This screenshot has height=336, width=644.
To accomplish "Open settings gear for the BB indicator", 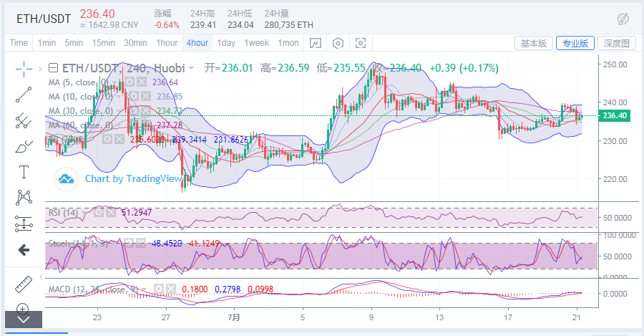I will [x=107, y=140].
